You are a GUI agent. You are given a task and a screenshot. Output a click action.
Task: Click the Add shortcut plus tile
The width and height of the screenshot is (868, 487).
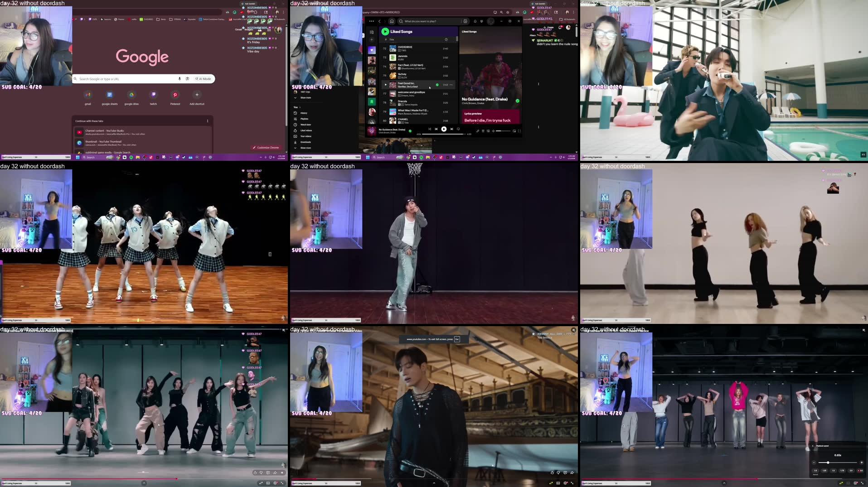[x=197, y=95]
